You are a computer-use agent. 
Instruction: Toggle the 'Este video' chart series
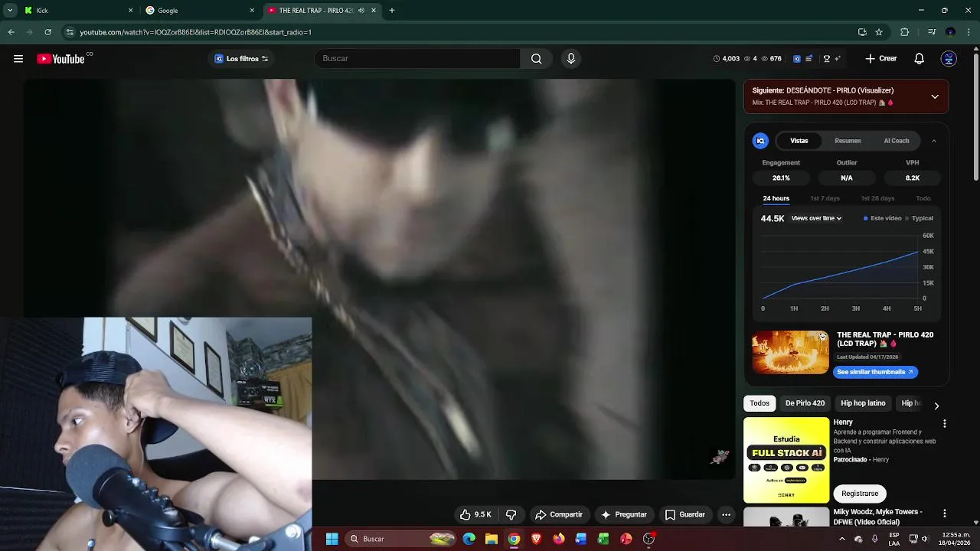point(883,218)
